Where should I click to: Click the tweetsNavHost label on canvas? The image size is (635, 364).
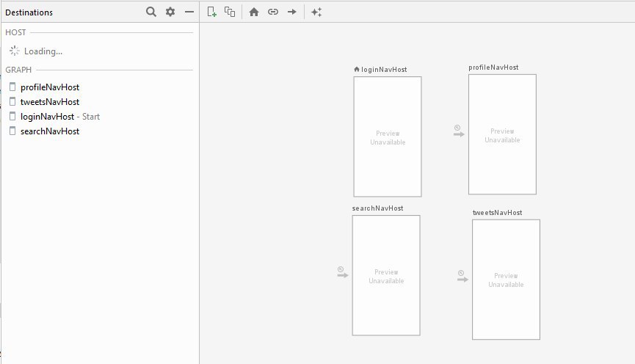coord(497,213)
